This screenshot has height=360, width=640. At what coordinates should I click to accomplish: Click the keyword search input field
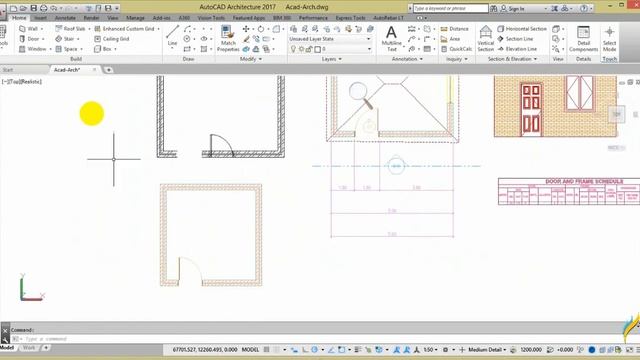451,8
